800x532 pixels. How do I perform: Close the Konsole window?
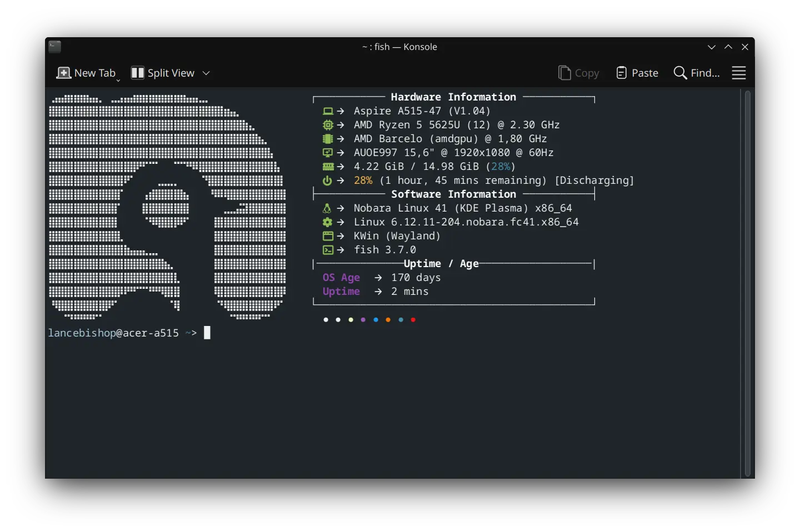(x=745, y=47)
